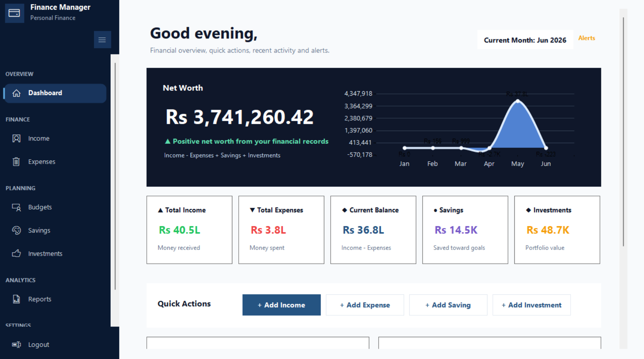Click the Current Month: Jun 2026 badge
This screenshot has height=359, width=644.
pos(525,40)
